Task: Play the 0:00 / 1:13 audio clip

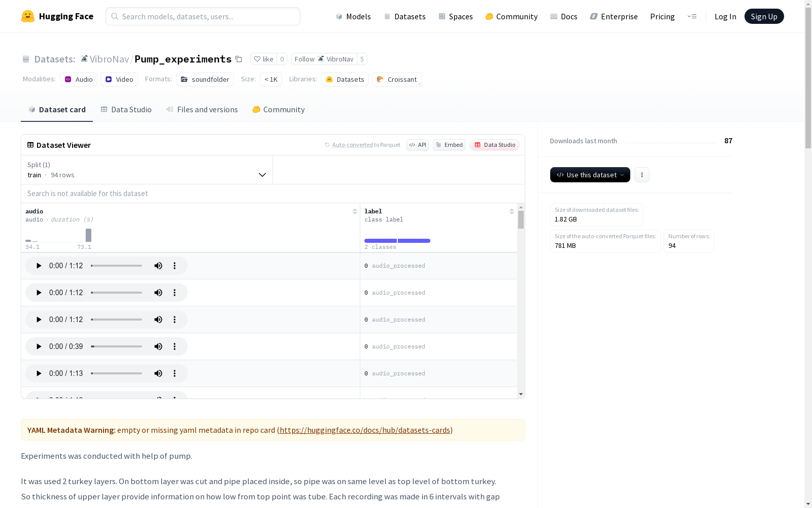Action: [39, 373]
